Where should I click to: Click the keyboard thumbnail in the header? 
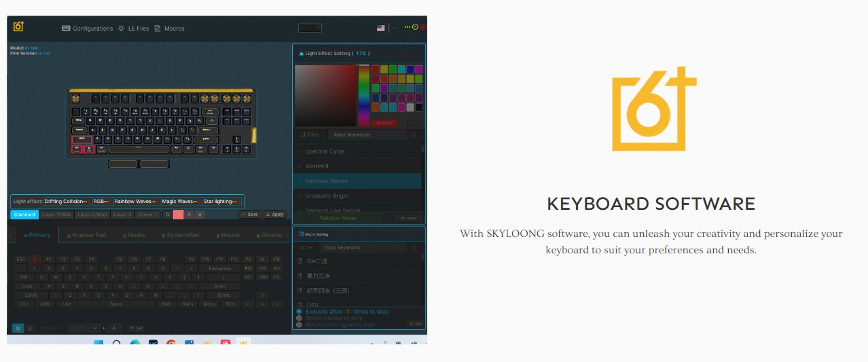310,28
